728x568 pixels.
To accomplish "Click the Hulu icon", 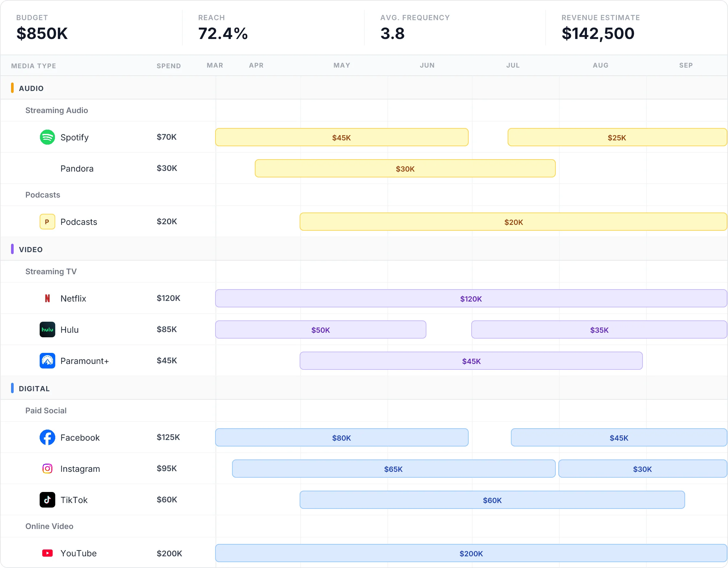I will [x=47, y=329].
